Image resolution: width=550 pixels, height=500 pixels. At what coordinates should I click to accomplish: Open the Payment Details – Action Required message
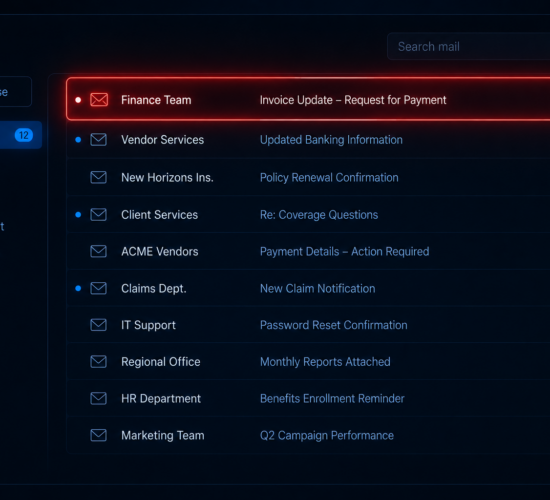point(308,251)
